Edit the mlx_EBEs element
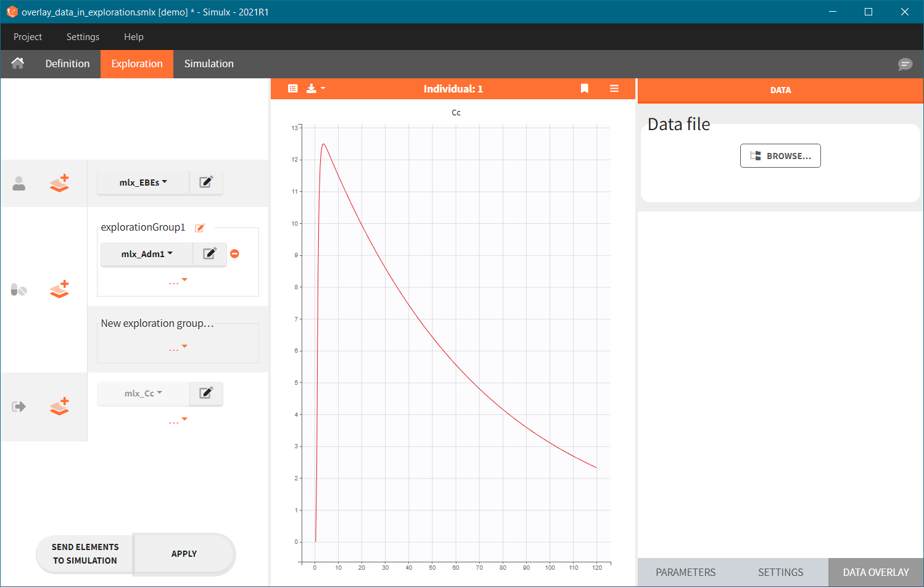Viewport: 924px width, 587px height. point(206,183)
